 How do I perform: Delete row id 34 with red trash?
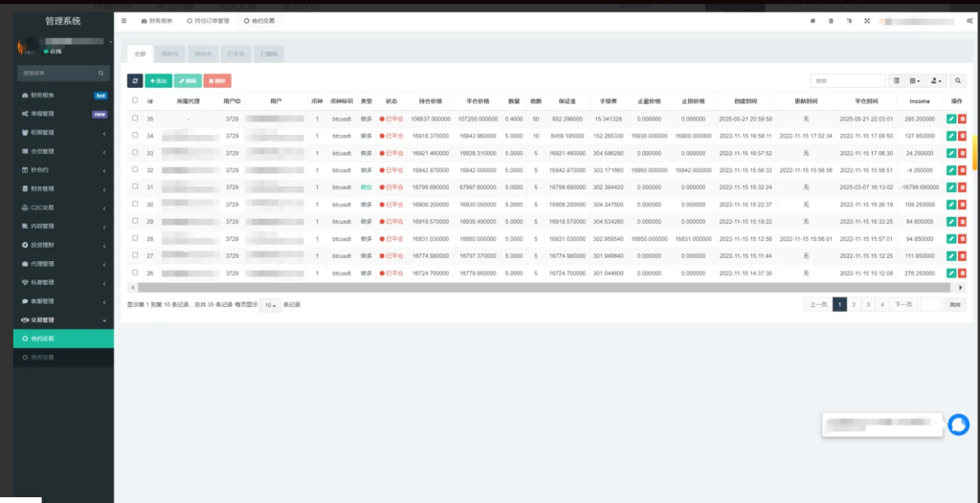pos(963,136)
